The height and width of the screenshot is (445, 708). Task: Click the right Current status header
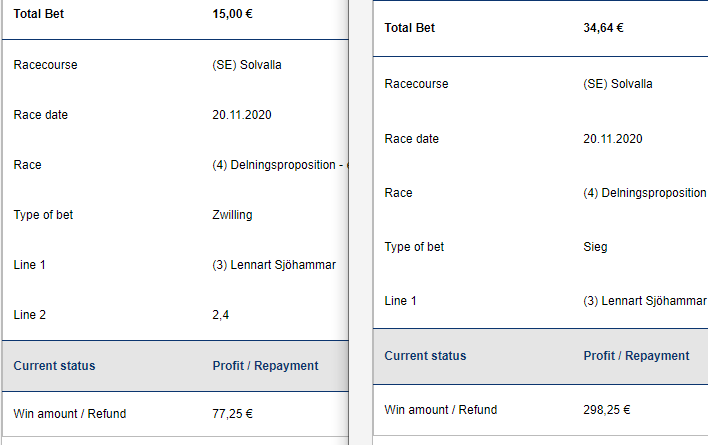click(x=425, y=356)
